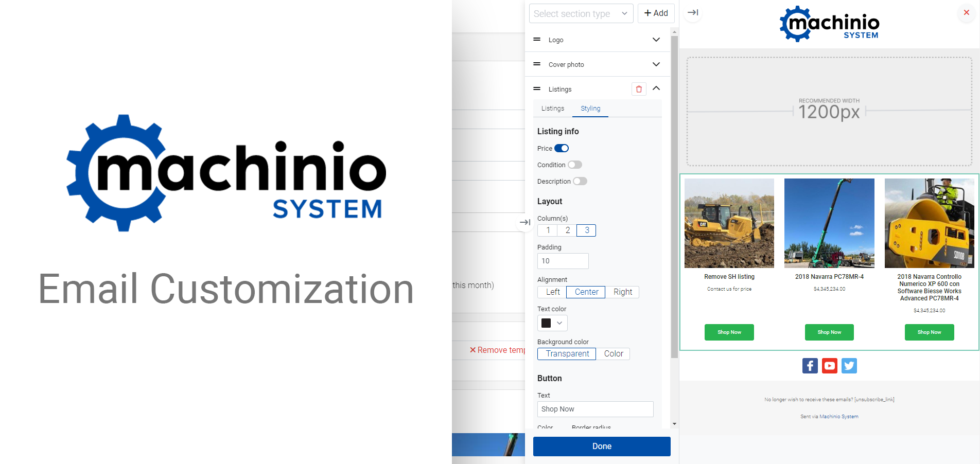Click the Remove template link

pyautogui.click(x=498, y=350)
